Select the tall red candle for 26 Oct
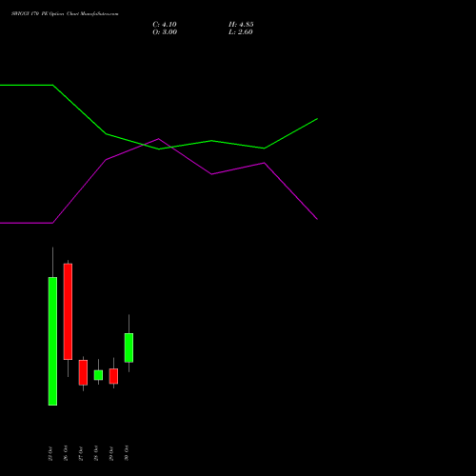Screen dimensions: 476x476 tap(68, 311)
